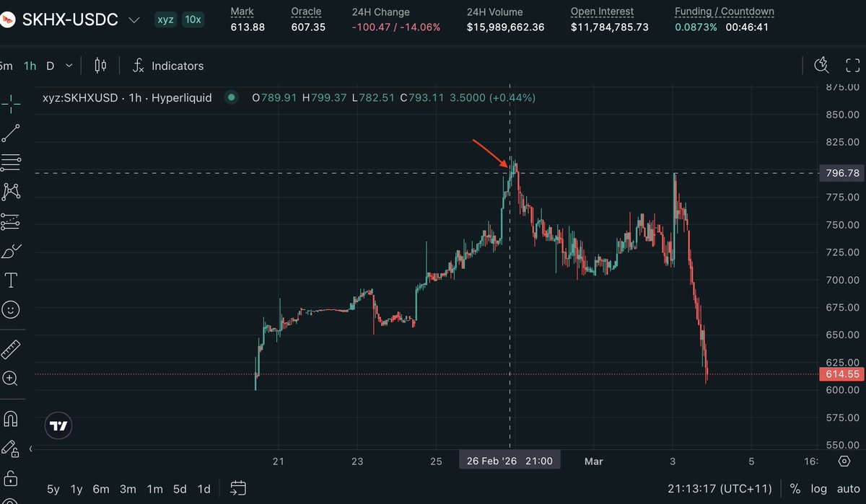Click the Mark price label
Image resolution: width=866 pixels, height=504 pixels.
point(242,12)
